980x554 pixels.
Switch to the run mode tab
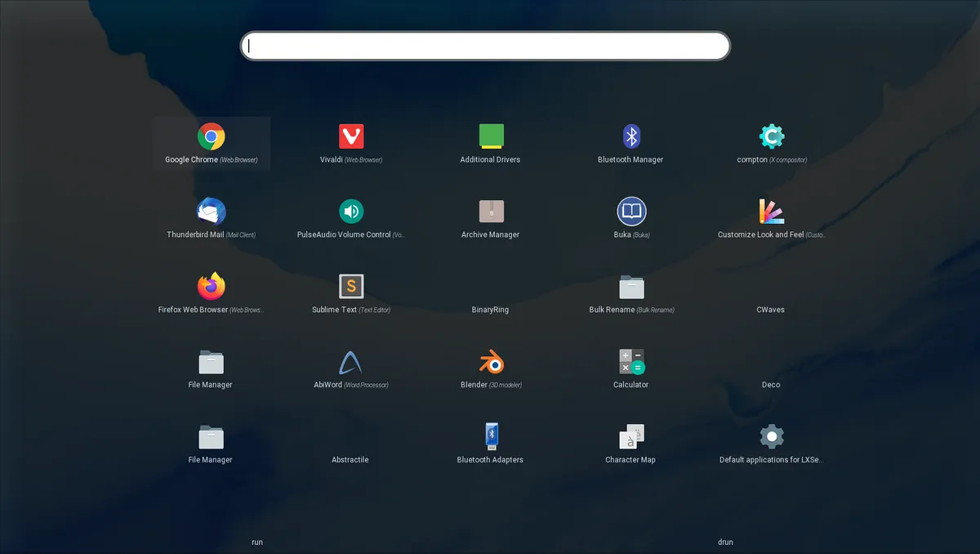coord(257,542)
